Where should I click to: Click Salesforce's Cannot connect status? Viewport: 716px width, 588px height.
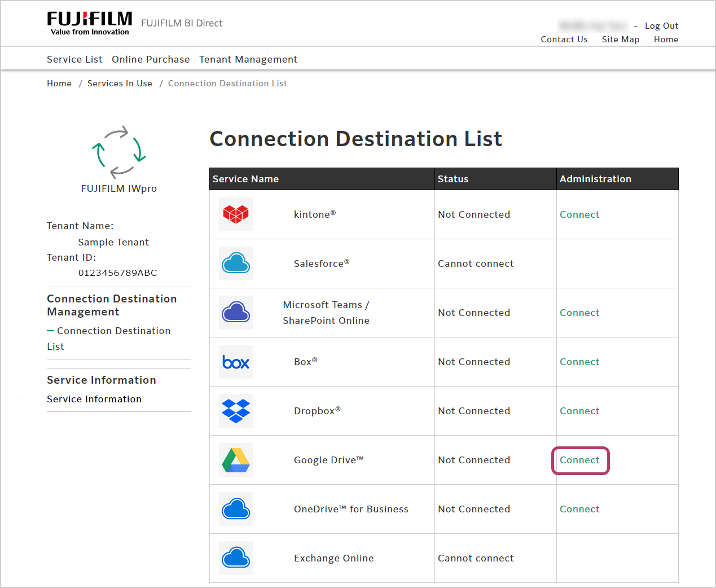[x=476, y=264]
